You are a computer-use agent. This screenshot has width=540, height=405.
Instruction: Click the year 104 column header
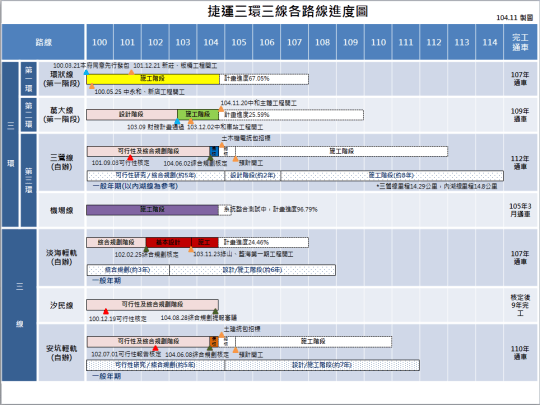point(211,42)
